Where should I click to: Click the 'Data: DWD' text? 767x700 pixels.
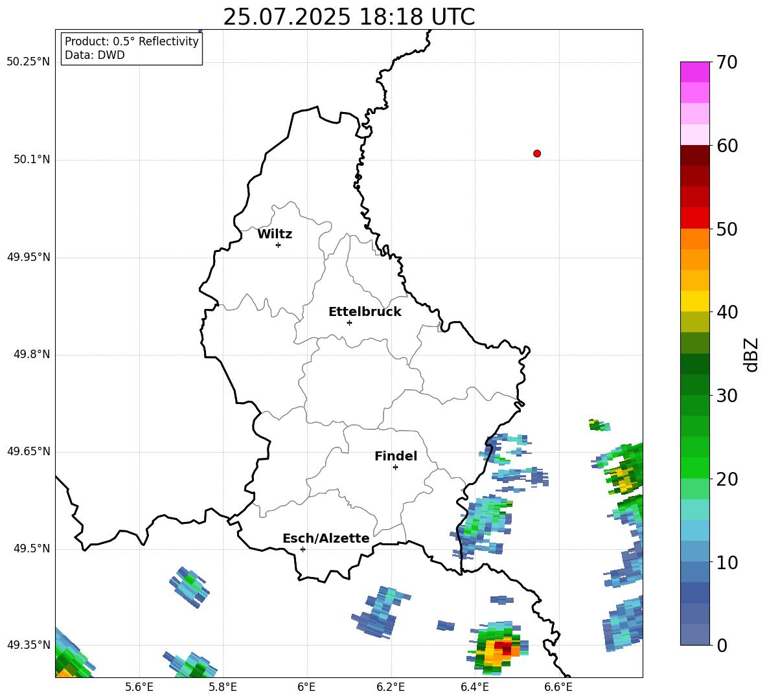click(x=95, y=55)
